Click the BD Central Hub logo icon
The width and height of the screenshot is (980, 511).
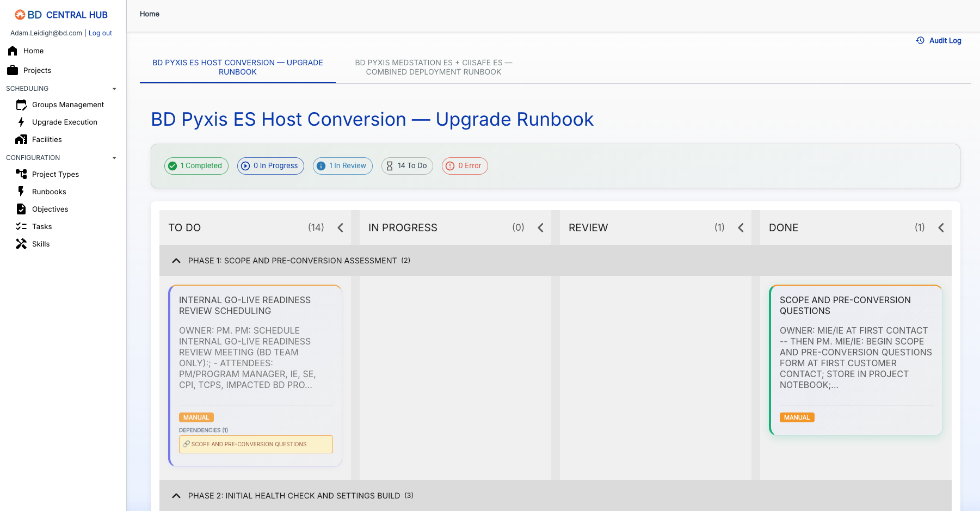pyautogui.click(x=20, y=15)
